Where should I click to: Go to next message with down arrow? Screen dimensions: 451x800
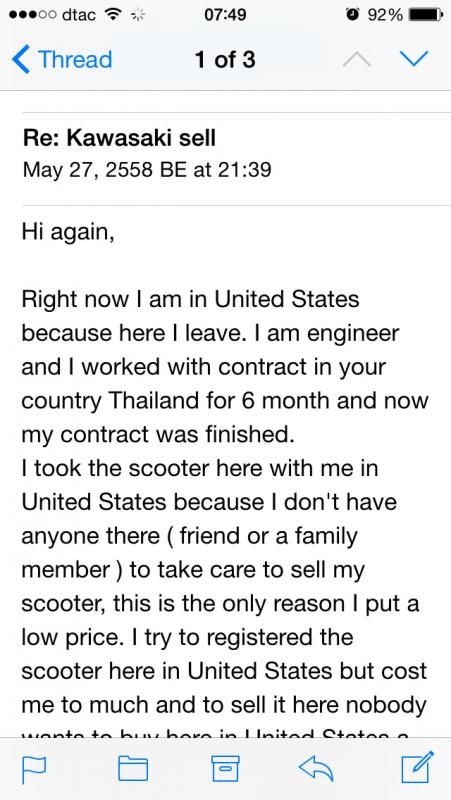[x=414, y=59]
